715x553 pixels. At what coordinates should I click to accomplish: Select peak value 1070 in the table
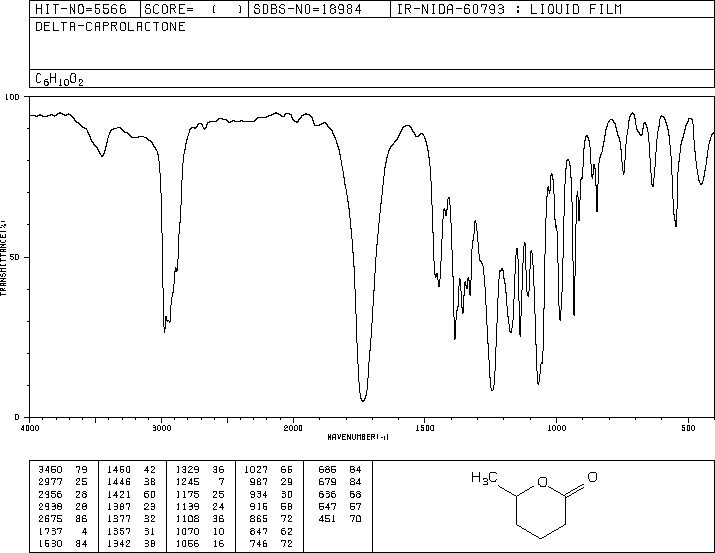[187, 531]
